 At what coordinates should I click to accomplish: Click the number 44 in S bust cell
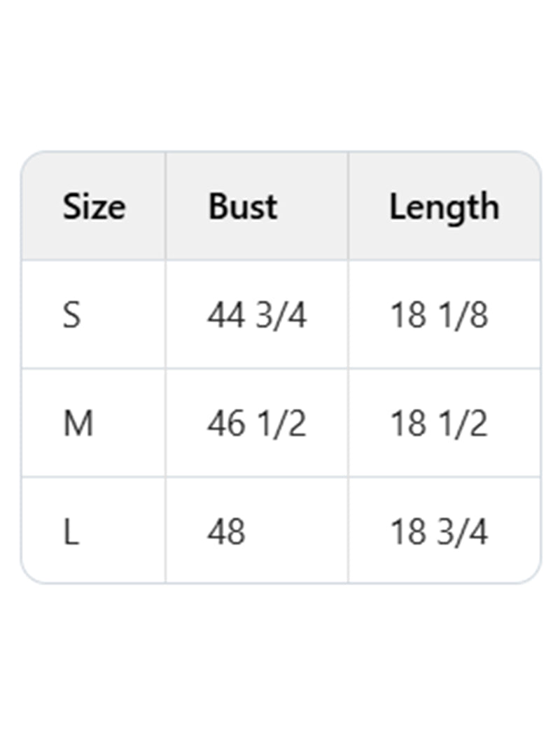(225, 316)
